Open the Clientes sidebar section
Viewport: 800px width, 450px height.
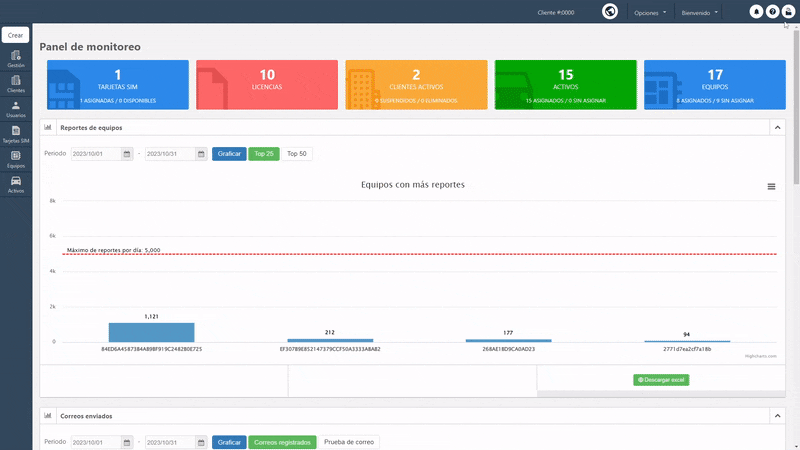point(16,84)
